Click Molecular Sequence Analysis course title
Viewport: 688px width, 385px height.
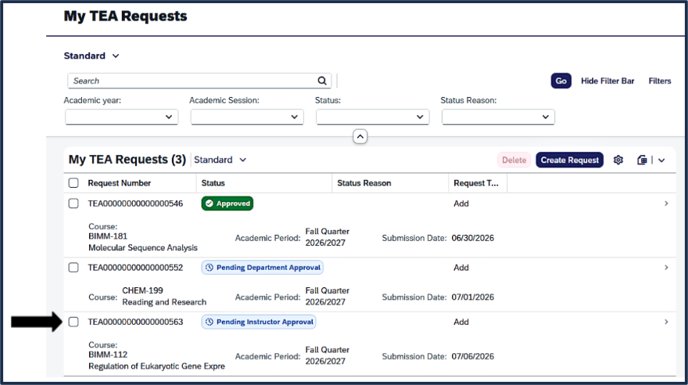point(143,248)
